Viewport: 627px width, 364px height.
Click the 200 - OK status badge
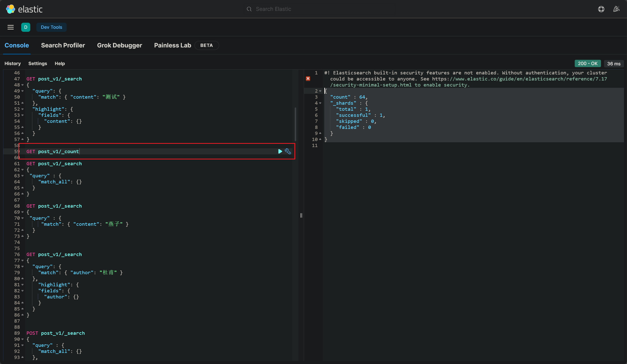click(x=588, y=64)
